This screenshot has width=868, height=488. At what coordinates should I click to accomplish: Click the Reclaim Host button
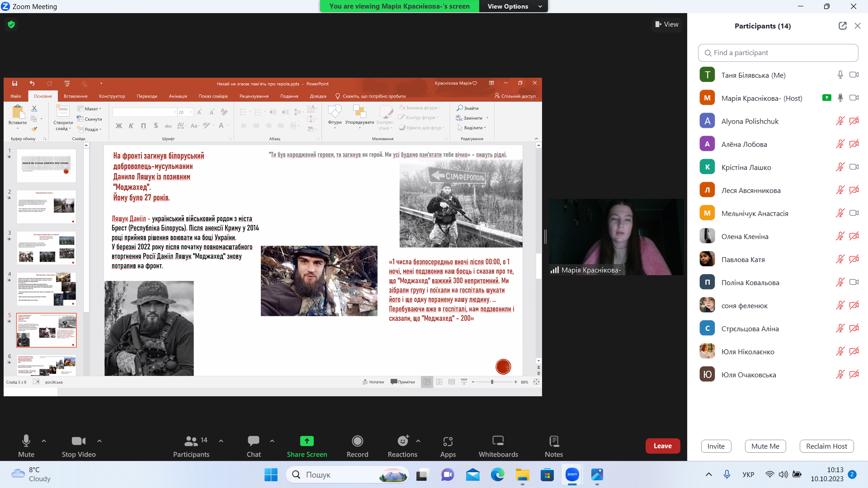[826, 446]
